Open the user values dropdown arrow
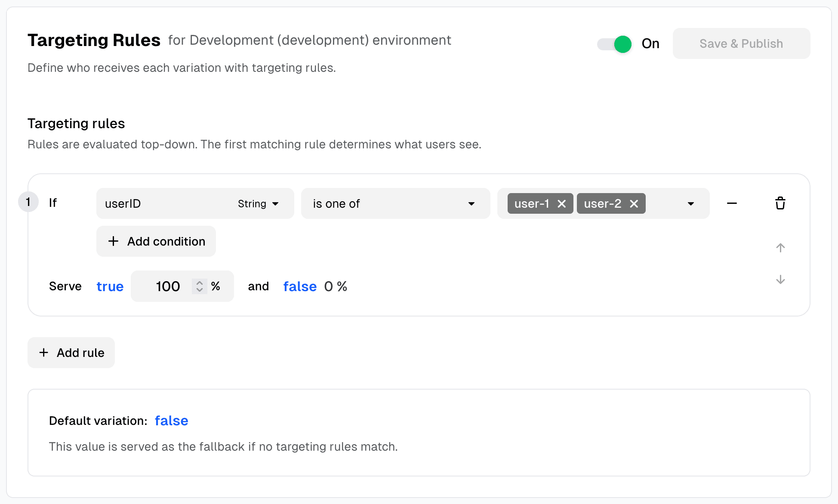This screenshot has width=838, height=504. [x=690, y=204]
